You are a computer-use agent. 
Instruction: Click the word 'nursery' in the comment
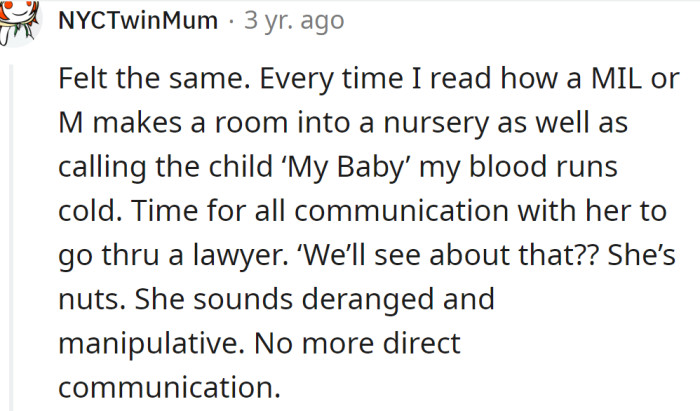[x=436, y=124]
